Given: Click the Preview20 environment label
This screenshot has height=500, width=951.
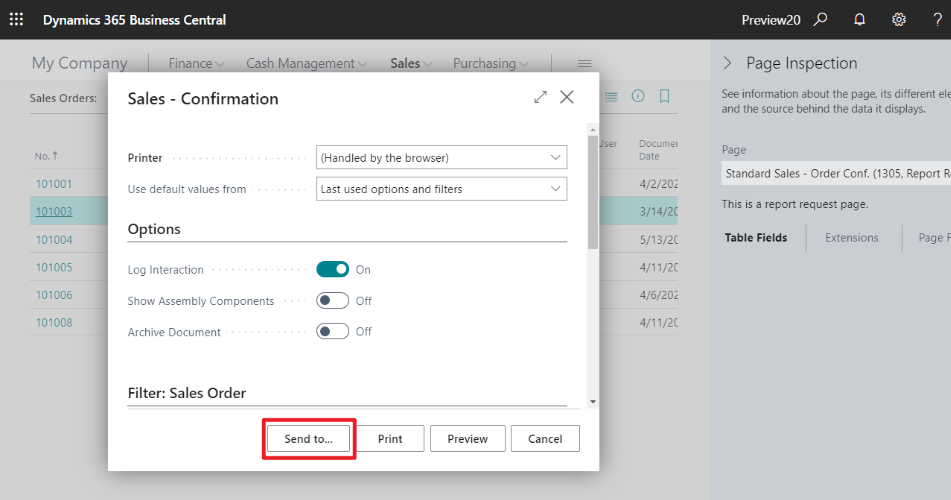Looking at the screenshot, I should pos(771,20).
